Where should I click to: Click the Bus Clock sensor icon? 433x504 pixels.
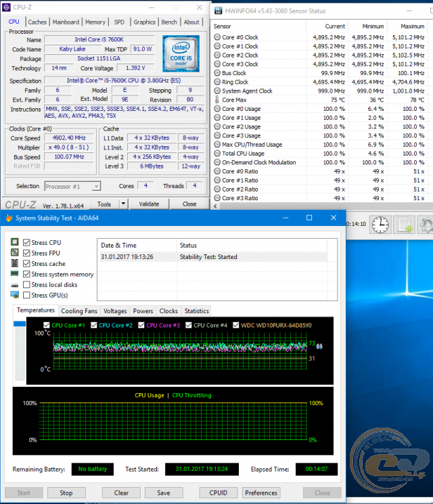pos(217,72)
